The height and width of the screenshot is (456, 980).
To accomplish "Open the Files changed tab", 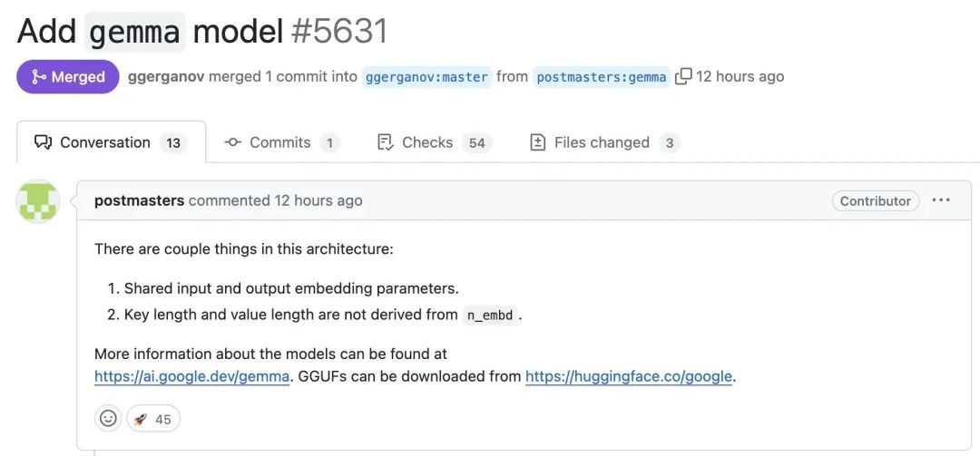I will (604, 142).
